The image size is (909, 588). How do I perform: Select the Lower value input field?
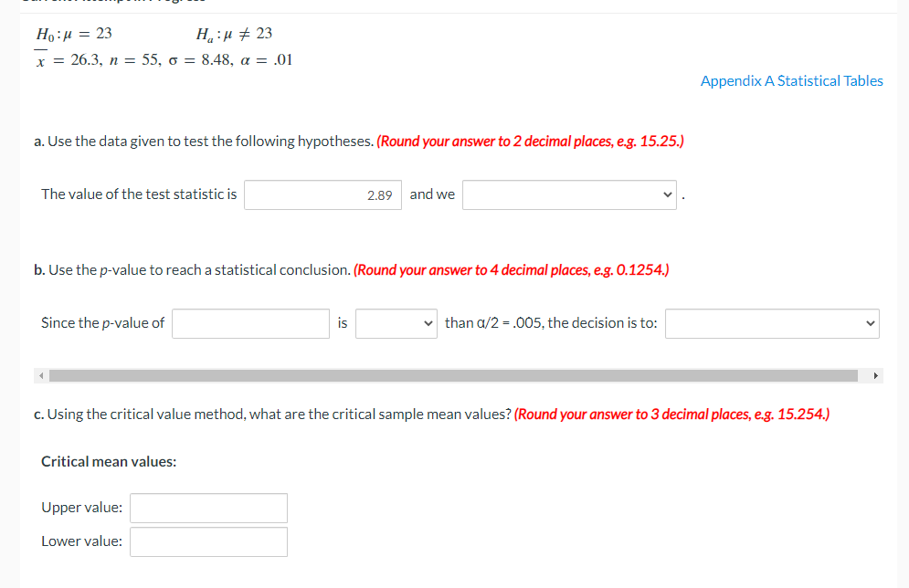[x=208, y=541]
